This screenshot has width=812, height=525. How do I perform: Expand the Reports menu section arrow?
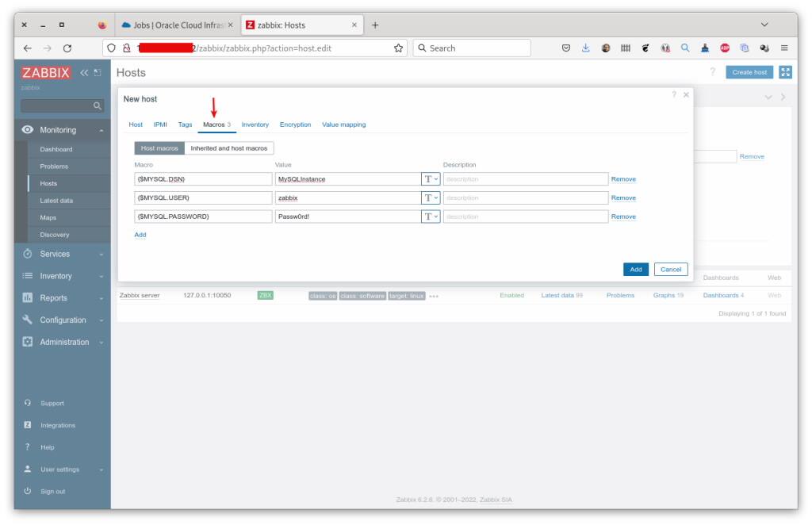tap(101, 298)
